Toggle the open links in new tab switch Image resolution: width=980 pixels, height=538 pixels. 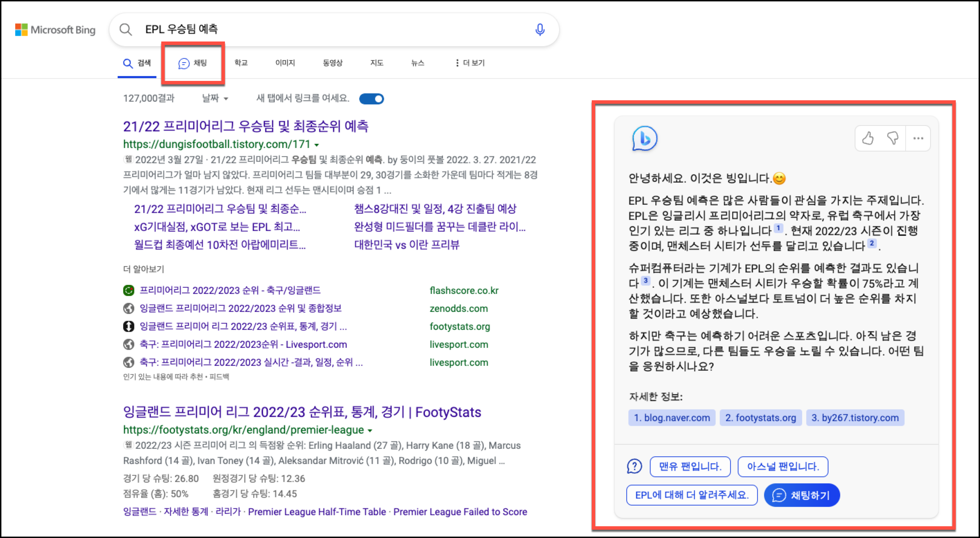point(372,99)
